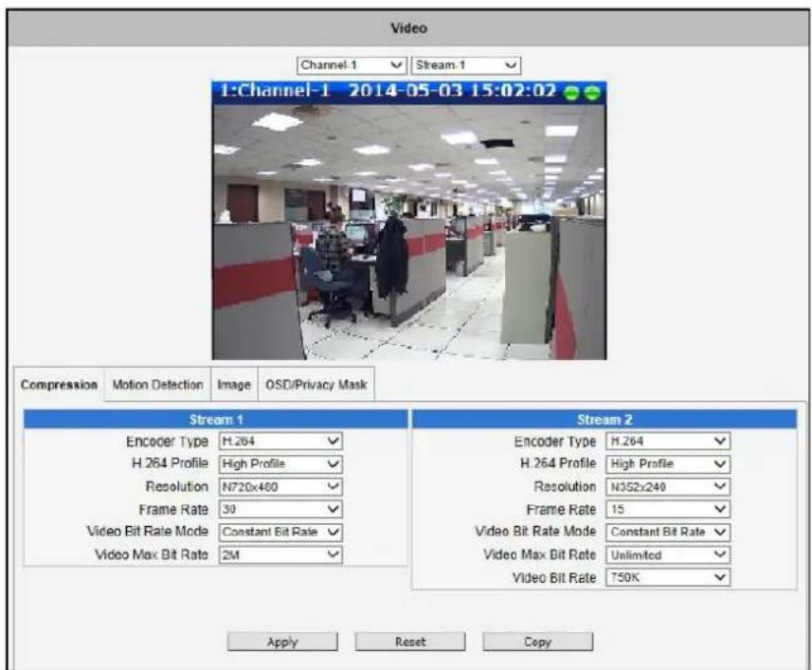Open Stream 2 Frame Rate dropdown

click(x=668, y=510)
